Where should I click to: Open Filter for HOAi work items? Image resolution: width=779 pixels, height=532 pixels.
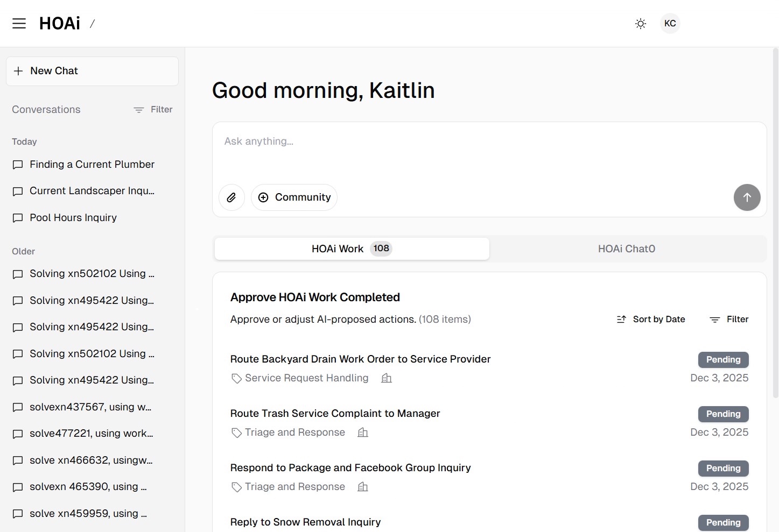(x=729, y=320)
